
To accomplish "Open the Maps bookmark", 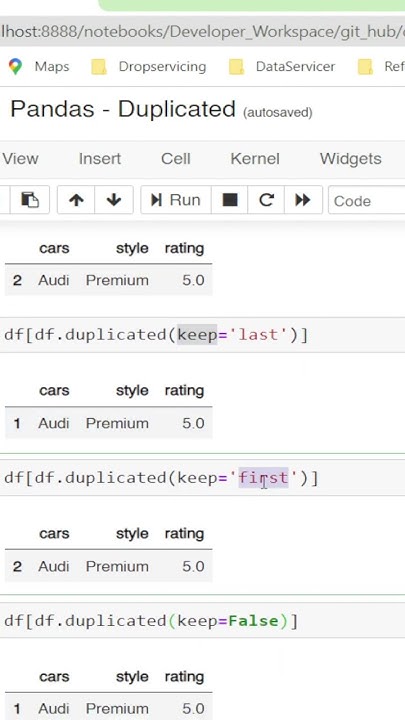I will [39, 67].
